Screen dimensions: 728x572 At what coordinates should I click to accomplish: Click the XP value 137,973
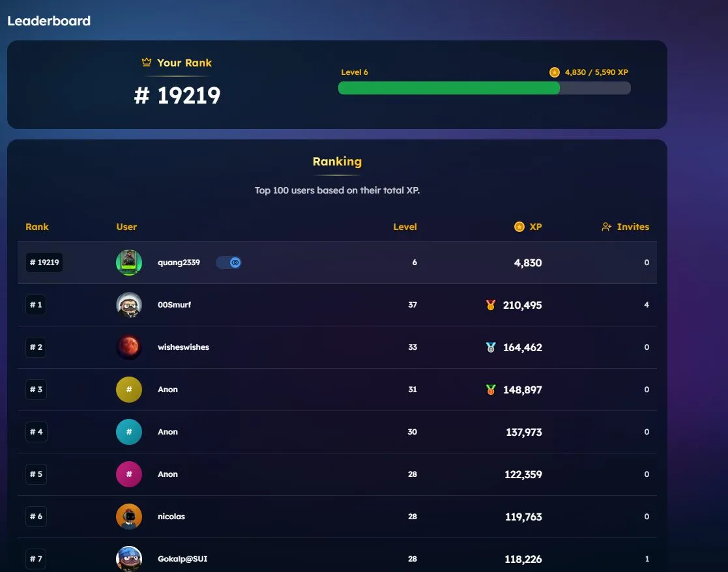(524, 433)
